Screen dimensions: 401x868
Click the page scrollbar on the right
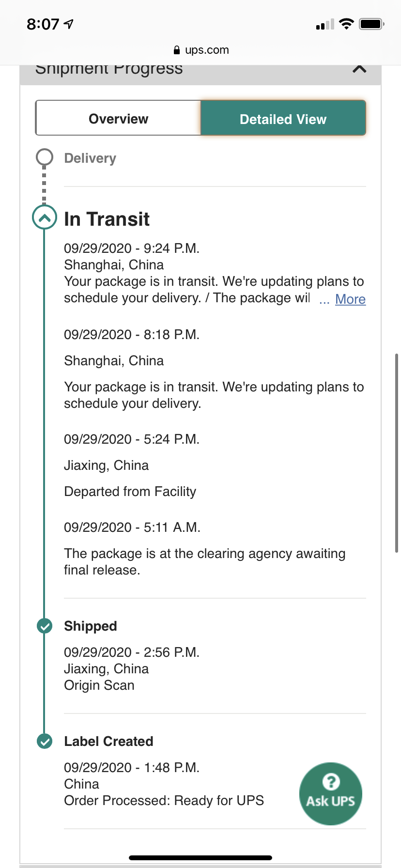tap(397, 453)
